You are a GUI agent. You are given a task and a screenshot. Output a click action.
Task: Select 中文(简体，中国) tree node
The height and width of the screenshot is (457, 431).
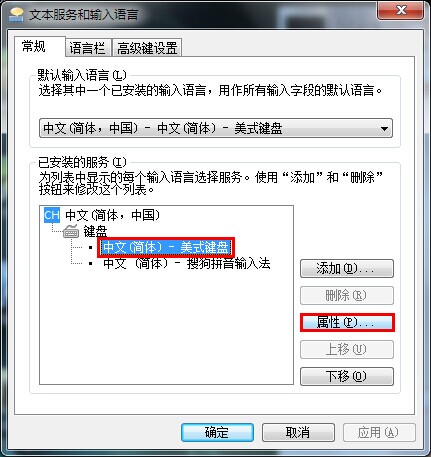pos(113,215)
